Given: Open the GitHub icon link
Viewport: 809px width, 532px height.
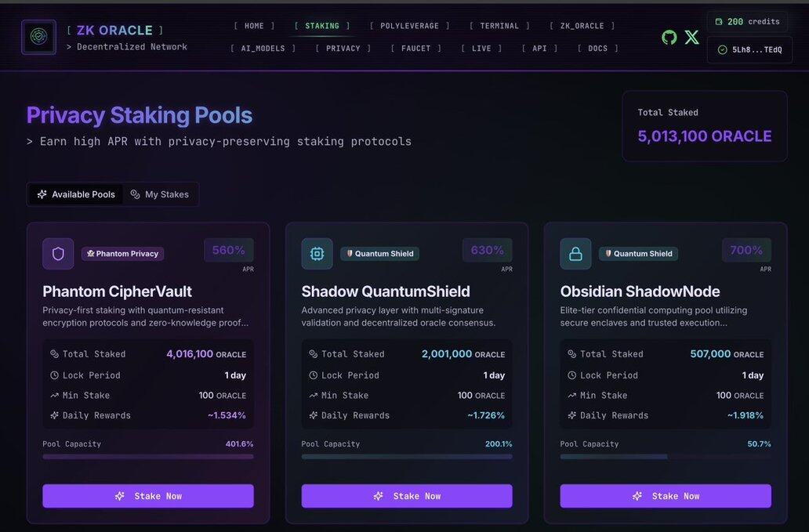Looking at the screenshot, I should pyautogui.click(x=669, y=37).
